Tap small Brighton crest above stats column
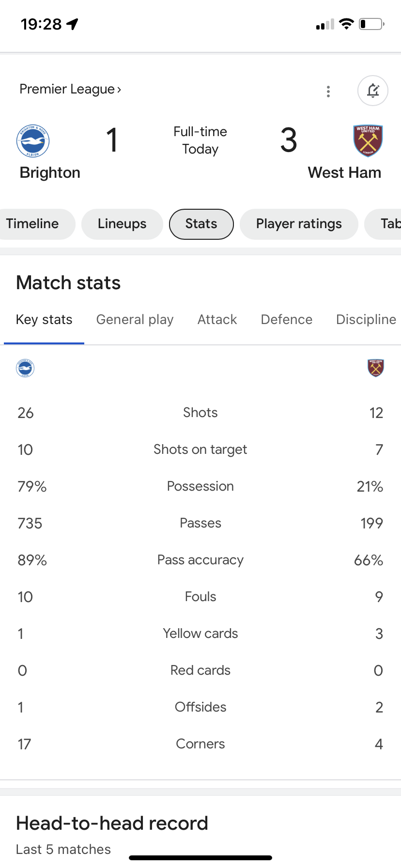The height and width of the screenshot is (868, 401). (x=25, y=368)
